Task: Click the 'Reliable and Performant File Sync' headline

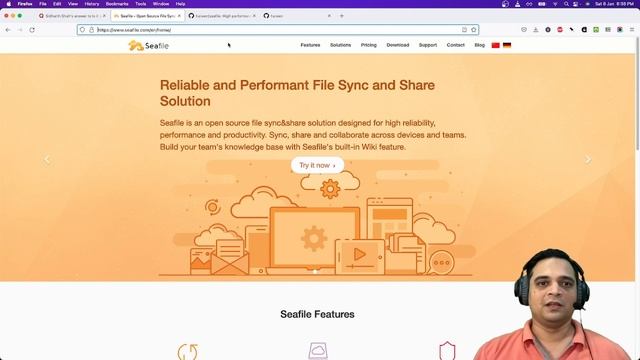Action: click(297, 93)
